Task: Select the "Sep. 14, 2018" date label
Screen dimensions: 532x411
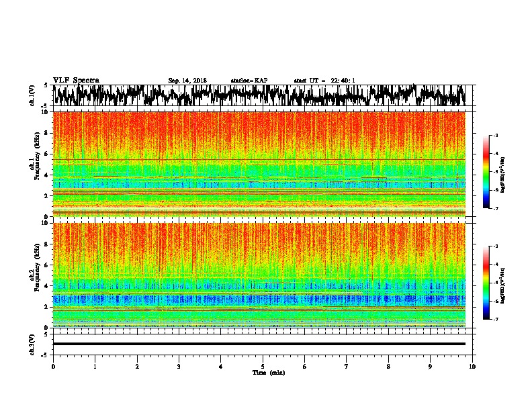Action: [187, 81]
